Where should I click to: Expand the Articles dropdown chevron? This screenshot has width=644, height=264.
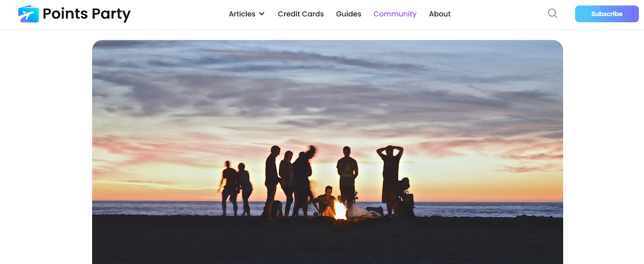point(262,14)
